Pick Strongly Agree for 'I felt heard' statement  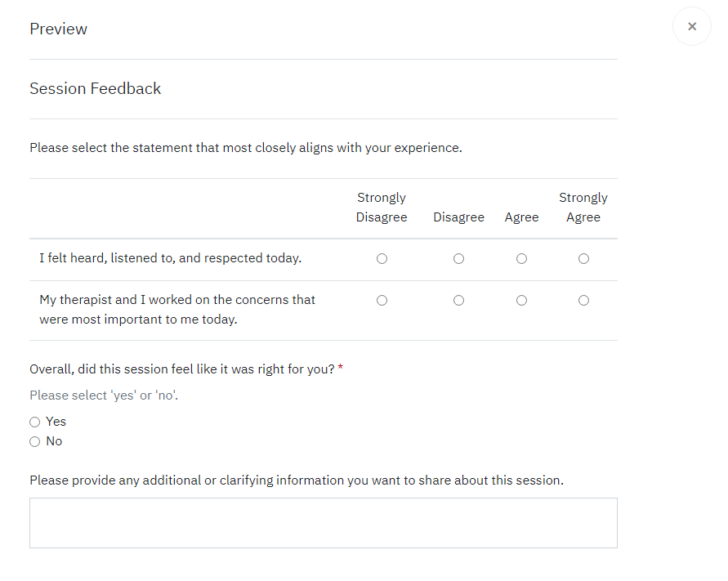tap(583, 259)
